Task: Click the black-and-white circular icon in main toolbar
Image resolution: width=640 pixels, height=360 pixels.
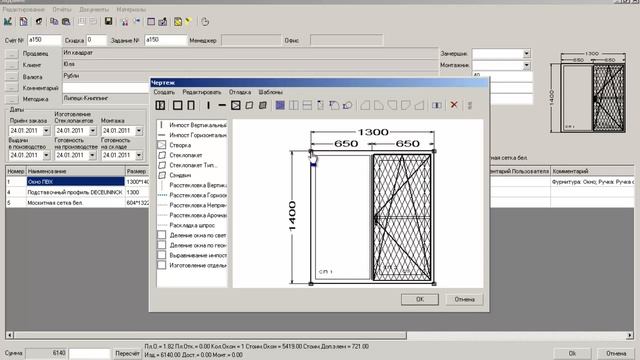Action: point(39,21)
